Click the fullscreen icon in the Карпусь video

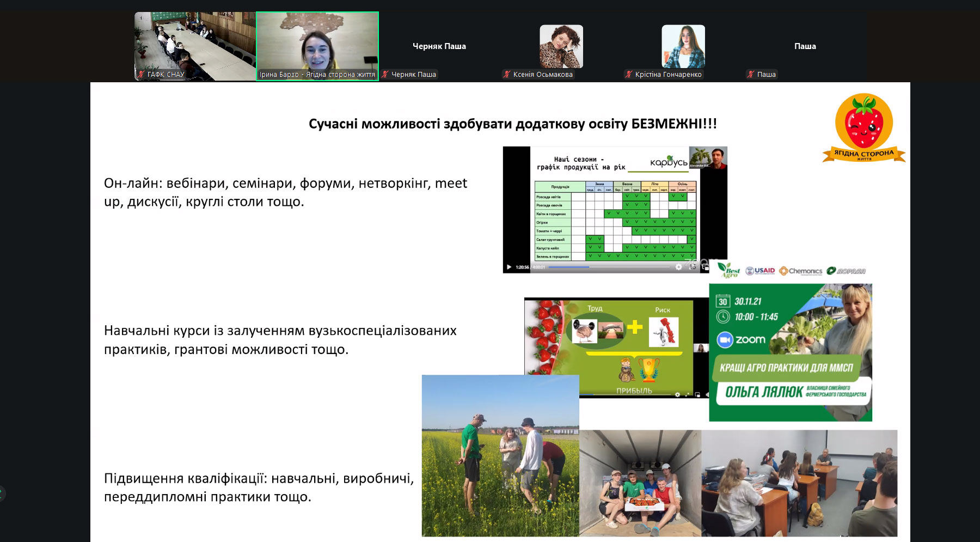coord(693,266)
